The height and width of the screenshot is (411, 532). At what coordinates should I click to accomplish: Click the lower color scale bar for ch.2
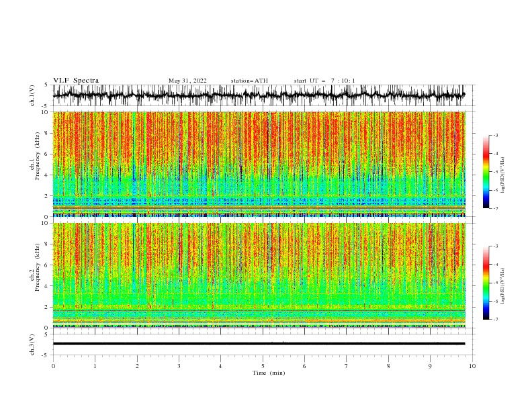[486, 283]
